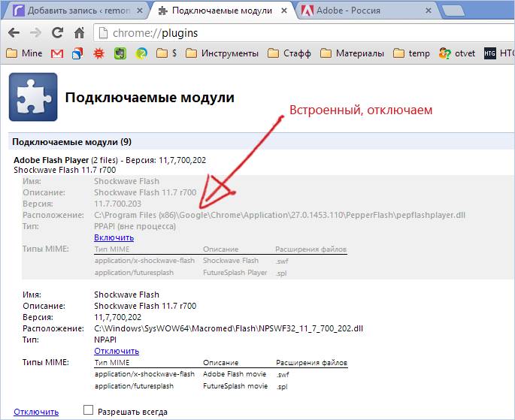Open the Mine bookmarks folder
Screen dimensions: 515x420
point(24,53)
